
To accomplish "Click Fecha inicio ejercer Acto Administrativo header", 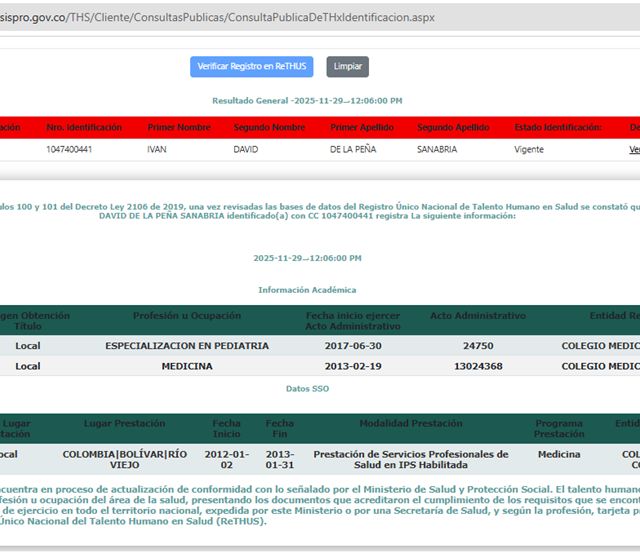I will [x=353, y=321].
